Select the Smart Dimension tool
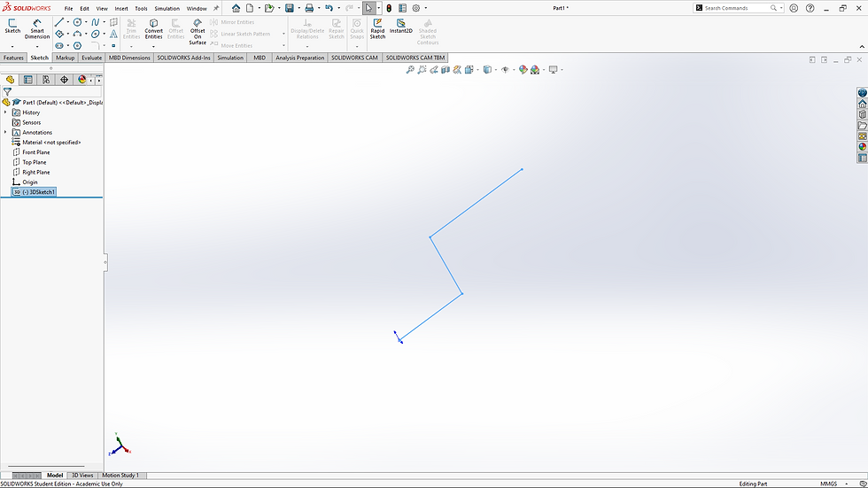The height and width of the screenshot is (488, 868). pyautogui.click(x=37, y=28)
